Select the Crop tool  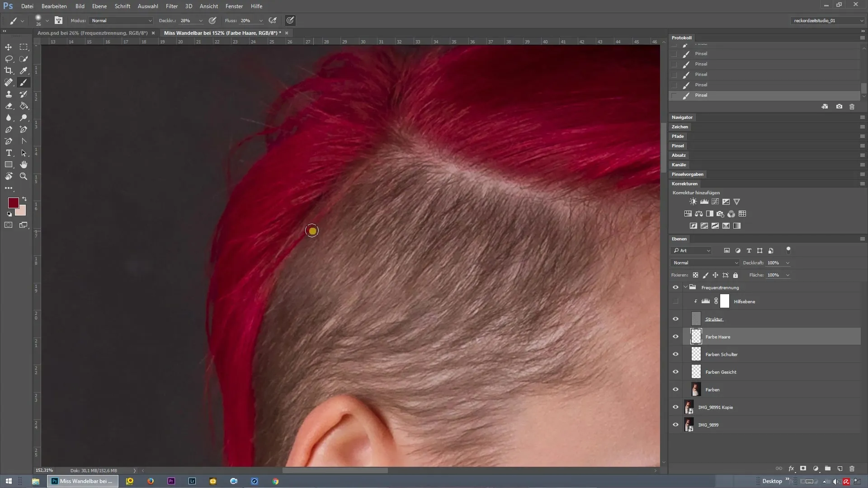[9, 70]
